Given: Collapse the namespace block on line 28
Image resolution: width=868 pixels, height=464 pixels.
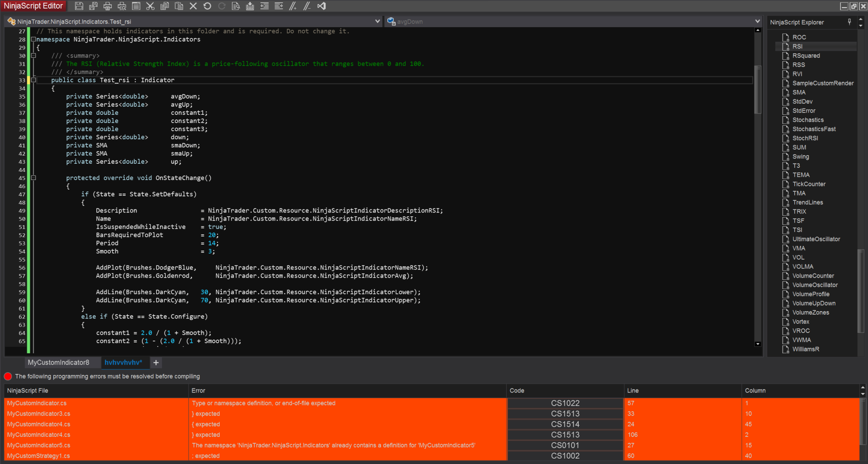Looking at the screenshot, I should click(x=33, y=39).
